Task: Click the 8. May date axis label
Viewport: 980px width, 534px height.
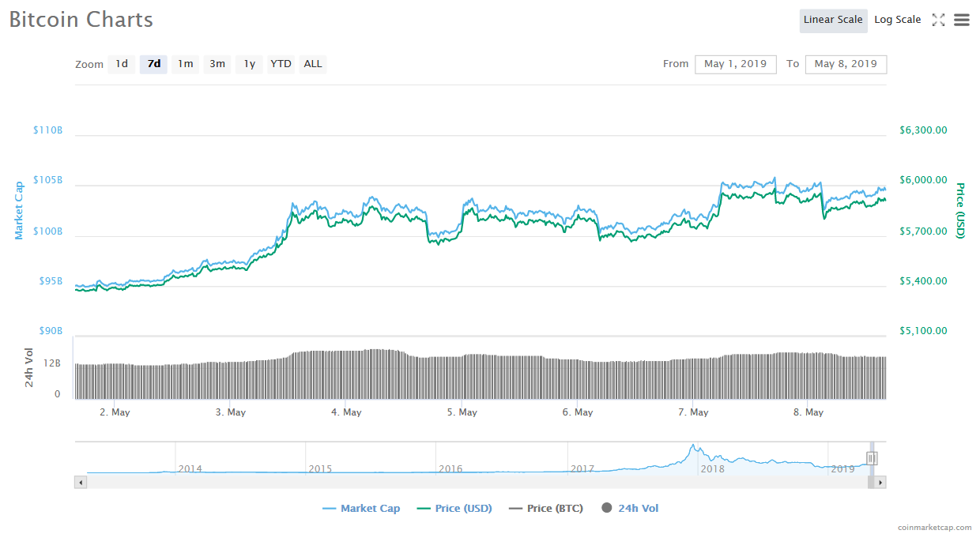Action: (808, 412)
